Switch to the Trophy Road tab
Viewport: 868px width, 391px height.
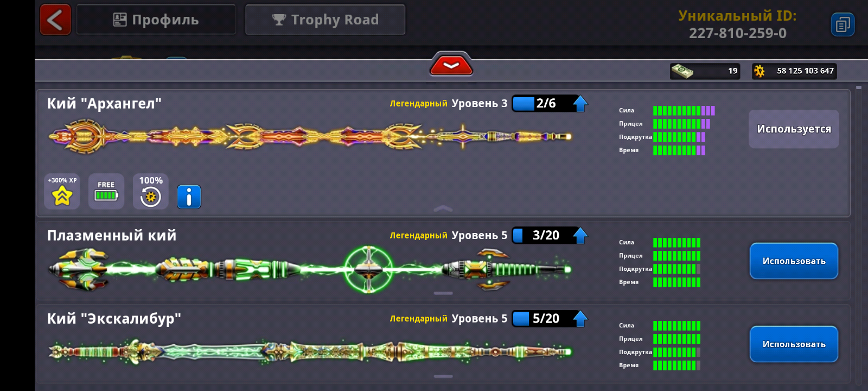pyautogui.click(x=325, y=20)
